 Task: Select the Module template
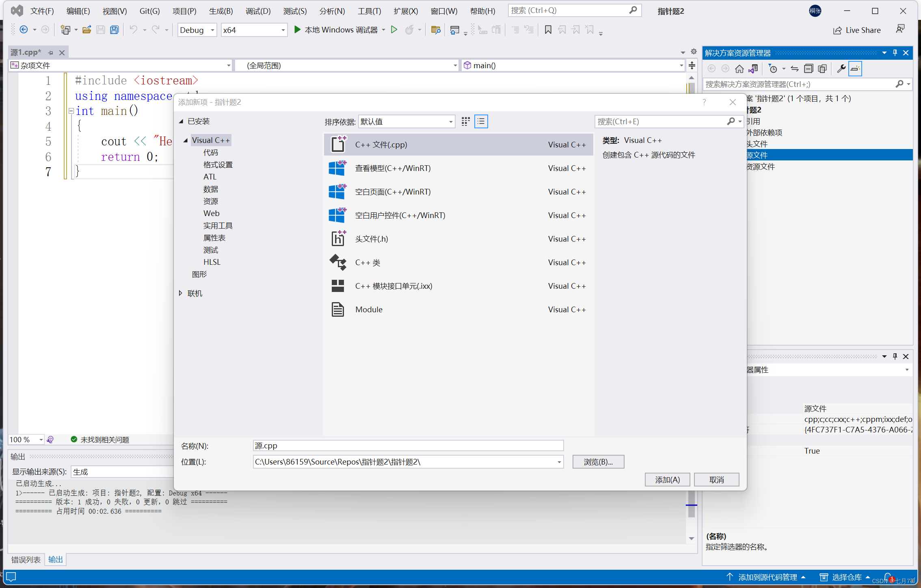(x=458, y=309)
